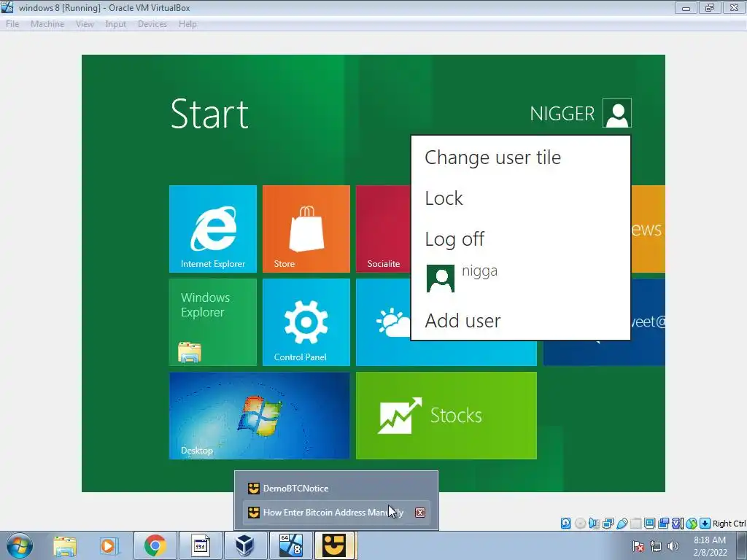This screenshot has width=747, height=560.
Task: Click the VirtualBox network status icon
Action: coord(608,524)
